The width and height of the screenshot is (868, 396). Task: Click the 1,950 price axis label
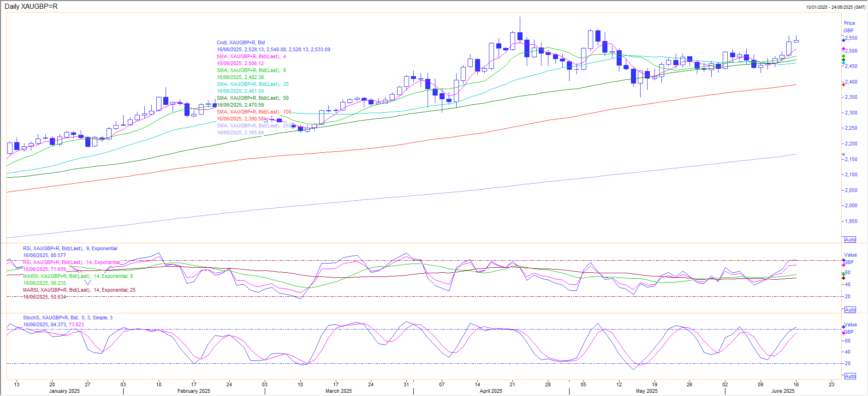[851, 221]
